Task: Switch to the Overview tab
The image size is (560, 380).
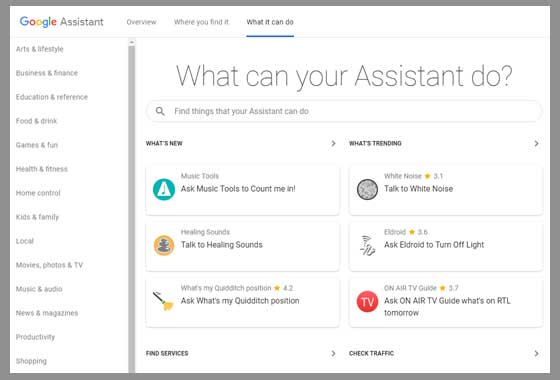Action: coord(141,22)
